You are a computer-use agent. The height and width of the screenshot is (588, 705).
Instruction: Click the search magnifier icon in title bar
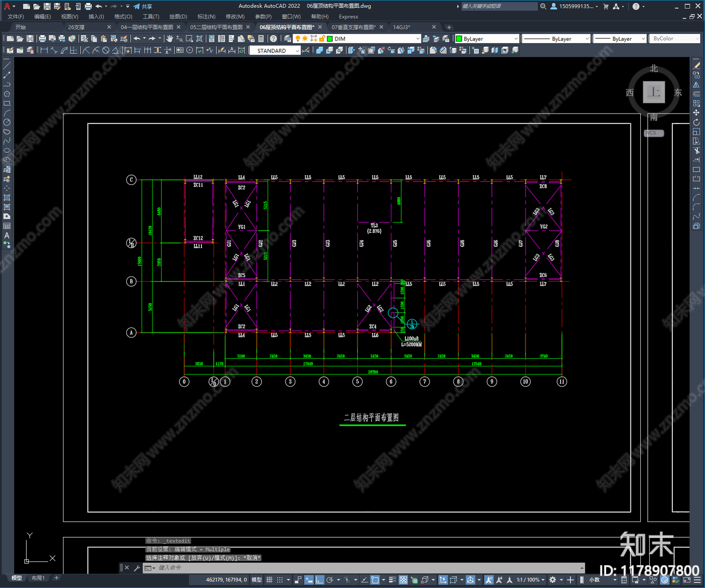click(543, 6)
